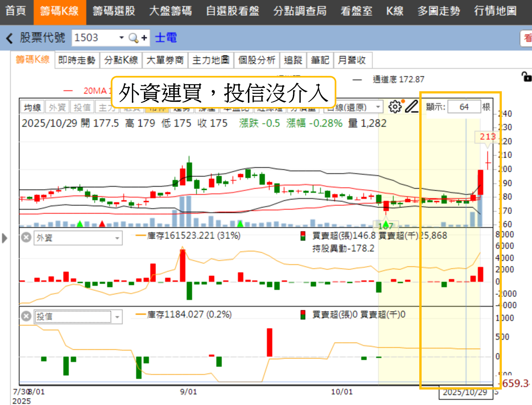Click the 士電 stock name link
The image size is (532, 405).
tap(165, 38)
